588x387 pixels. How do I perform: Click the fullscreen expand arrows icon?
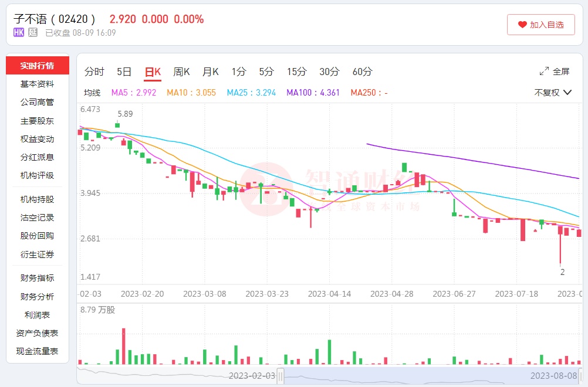(x=544, y=72)
